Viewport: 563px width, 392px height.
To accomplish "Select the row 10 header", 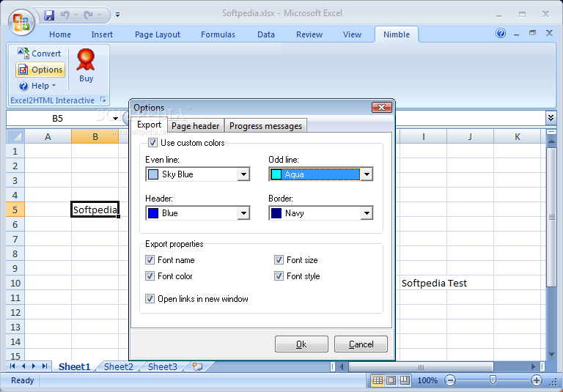I will click(15, 283).
